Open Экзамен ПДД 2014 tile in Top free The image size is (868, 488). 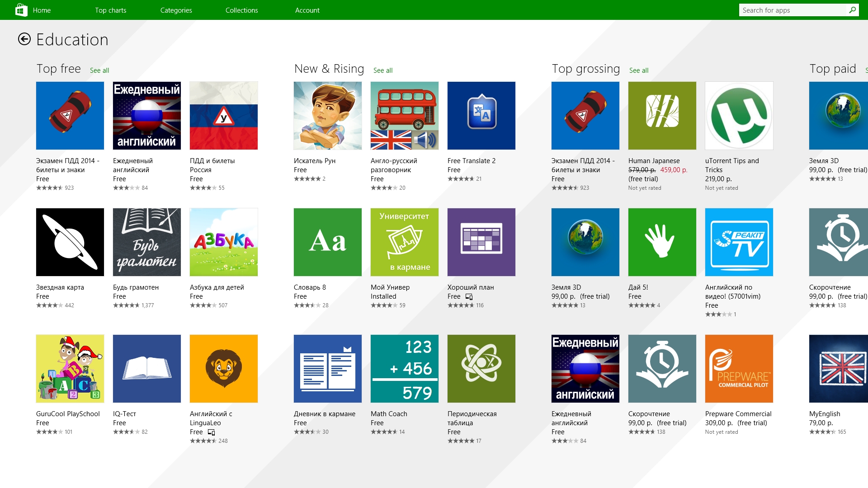pyautogui.click(x=70, y=116)
